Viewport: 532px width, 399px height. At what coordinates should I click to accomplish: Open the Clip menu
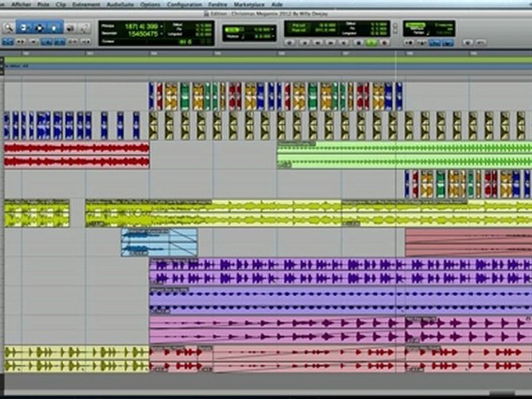[61, 4]
